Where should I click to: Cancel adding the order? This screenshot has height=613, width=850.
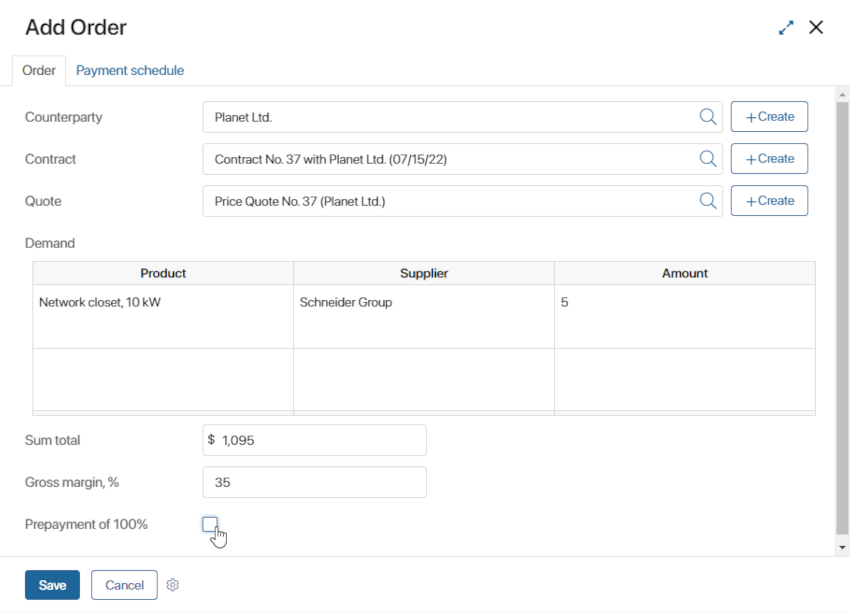[124, 585]
